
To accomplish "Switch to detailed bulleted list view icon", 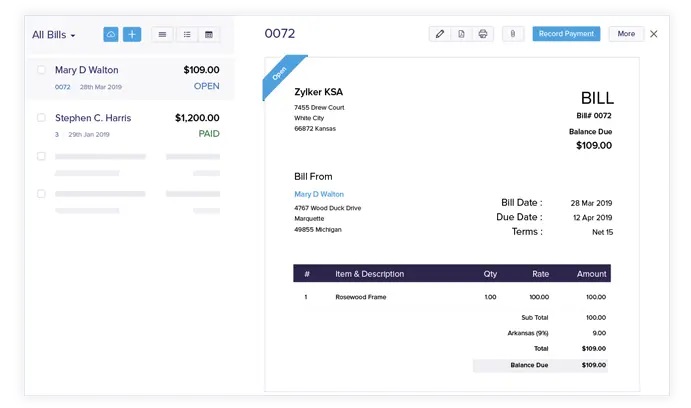I will tap(186, 34).
